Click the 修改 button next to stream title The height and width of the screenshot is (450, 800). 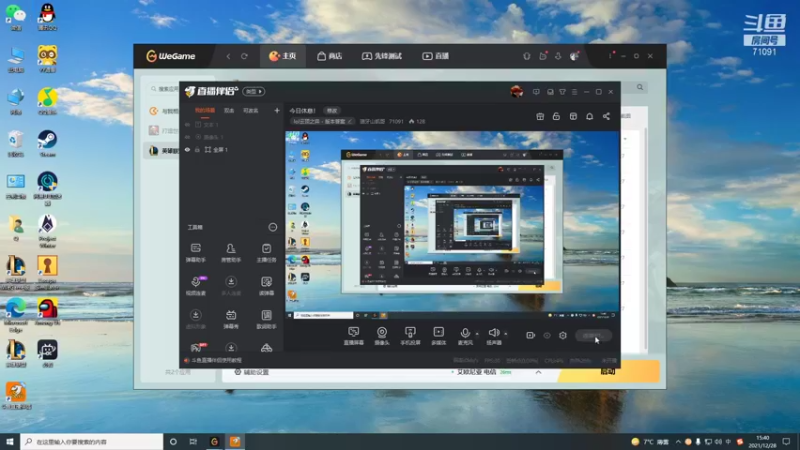click(x=332, y=110)
